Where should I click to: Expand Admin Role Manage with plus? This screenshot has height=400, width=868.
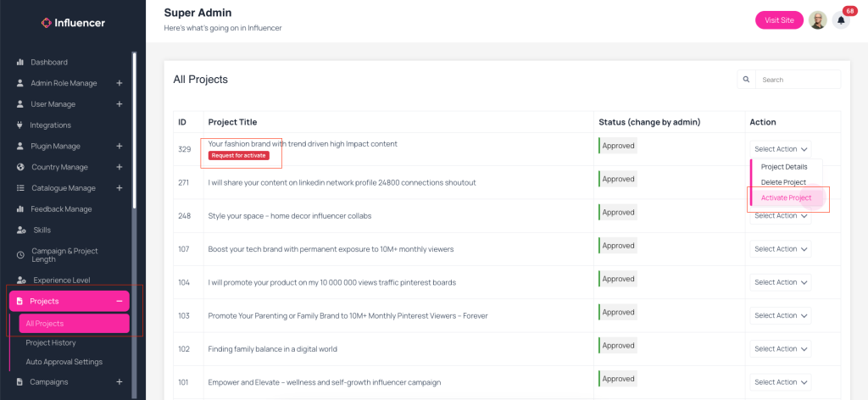(x=119, y=83)
